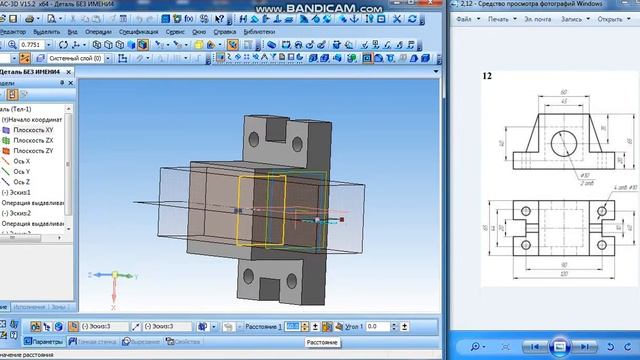Viewport: 640px width, 360px height.
Task: Click the Zoom magnifier icon
Action: pos(12,44)
